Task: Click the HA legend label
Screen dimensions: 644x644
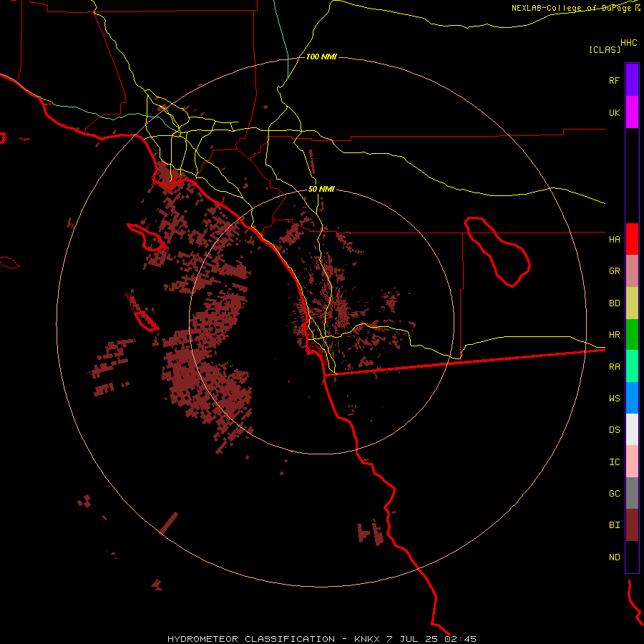Action: coord(614,240)
